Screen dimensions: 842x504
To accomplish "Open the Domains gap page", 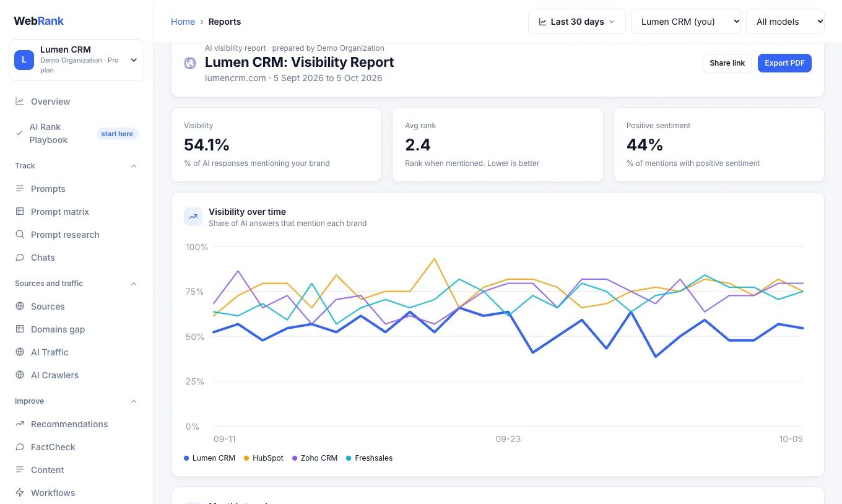I will (76, 329).
